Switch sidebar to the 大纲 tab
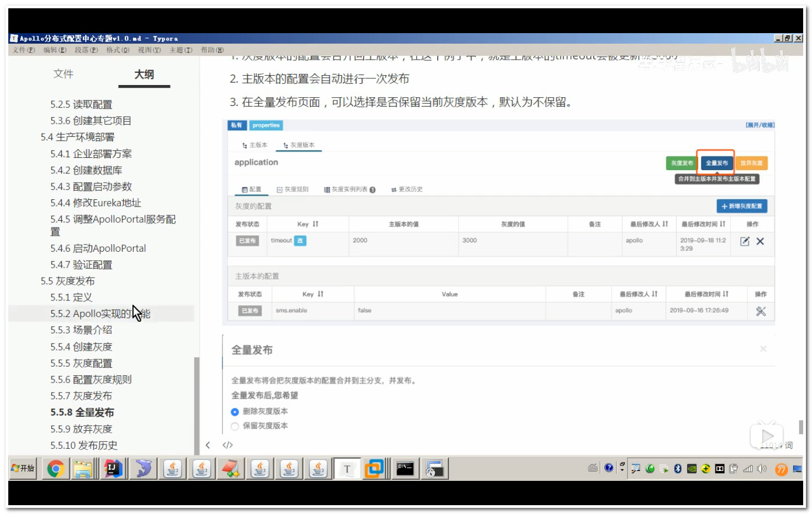 144,75
